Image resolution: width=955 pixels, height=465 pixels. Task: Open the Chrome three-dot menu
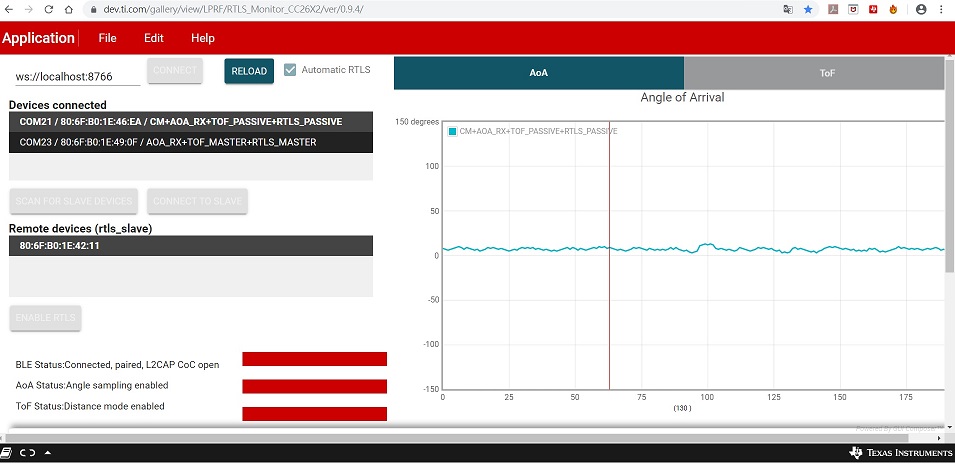click(x=942, y=10)
